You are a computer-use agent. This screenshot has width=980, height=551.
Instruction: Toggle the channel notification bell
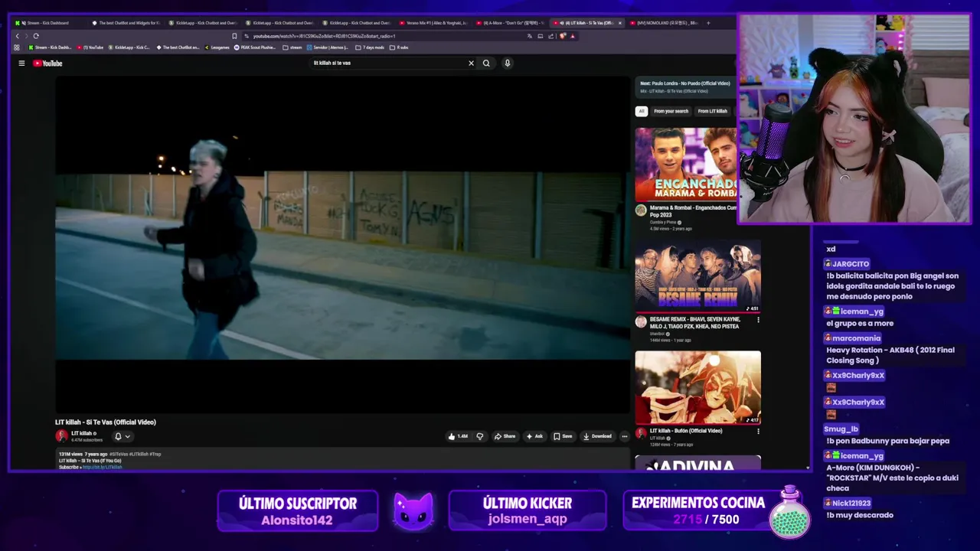point(118,436)
